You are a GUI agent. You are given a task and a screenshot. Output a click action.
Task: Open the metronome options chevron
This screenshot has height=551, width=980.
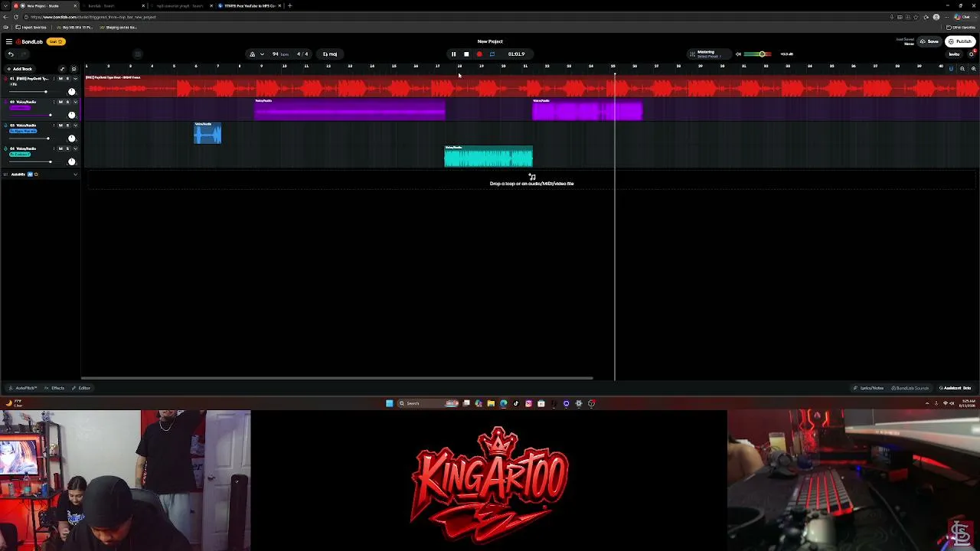click(x=262, y=54)
